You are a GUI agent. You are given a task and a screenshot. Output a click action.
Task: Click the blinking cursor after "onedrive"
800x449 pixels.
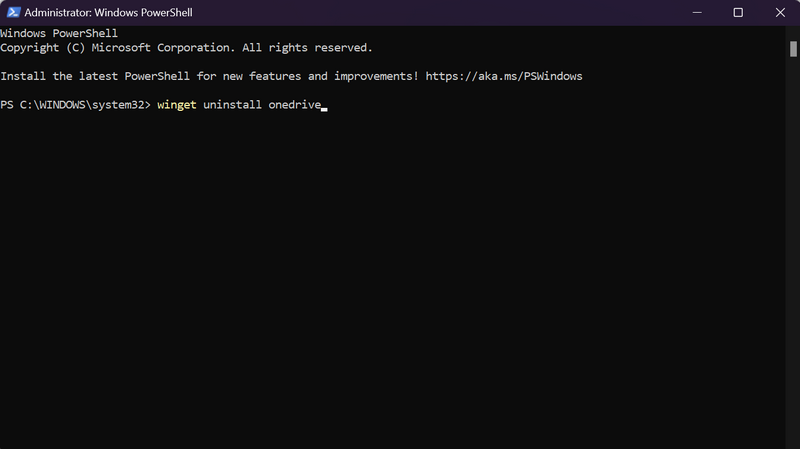[324, 106]
